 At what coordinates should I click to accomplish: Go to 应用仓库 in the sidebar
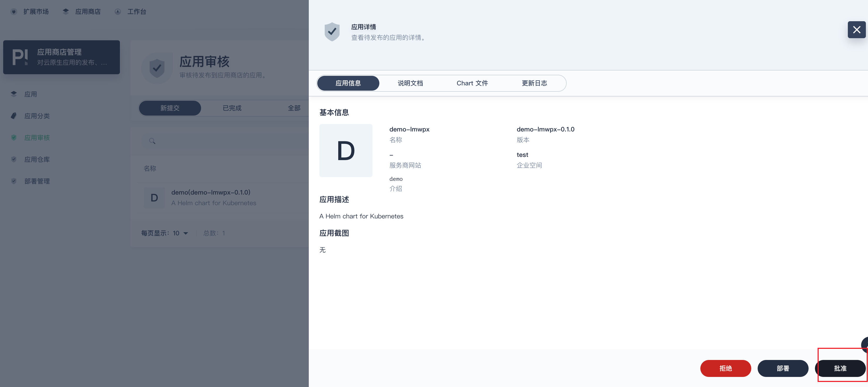[37, 159]
